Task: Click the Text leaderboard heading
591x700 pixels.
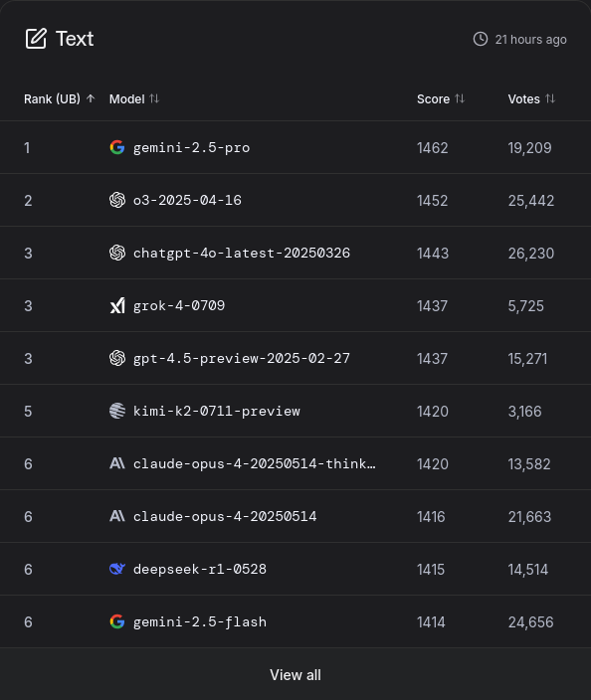Action: point(75,39)
